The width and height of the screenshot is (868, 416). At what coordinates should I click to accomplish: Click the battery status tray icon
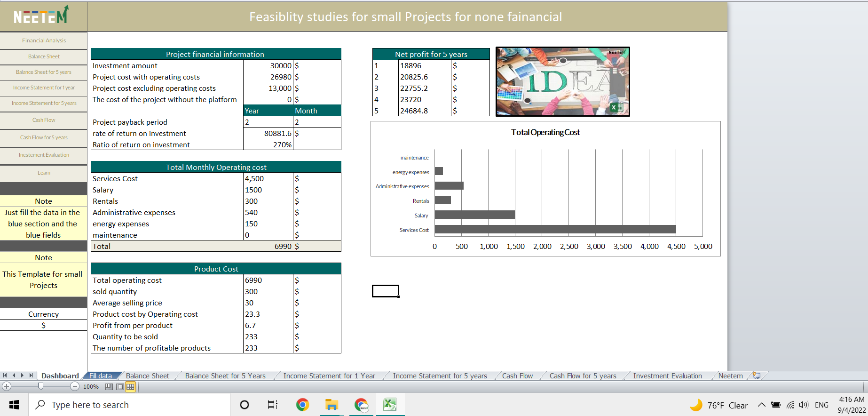click(x=776, y=405)
